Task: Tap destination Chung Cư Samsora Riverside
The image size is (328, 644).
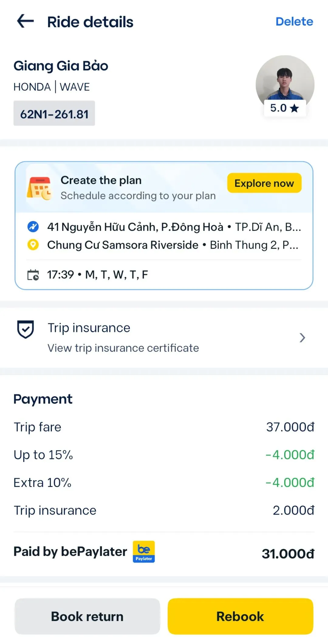Action: (123, 245)
